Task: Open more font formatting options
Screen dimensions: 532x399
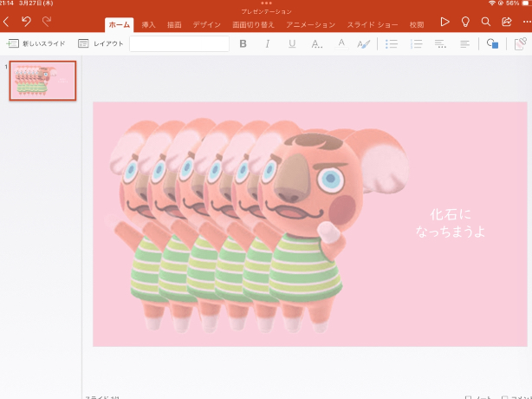Action: coord(316,44)
